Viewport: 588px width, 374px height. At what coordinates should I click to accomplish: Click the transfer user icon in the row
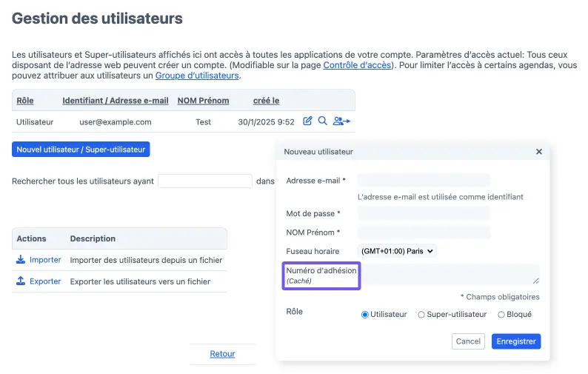click(x=341, y=121)
